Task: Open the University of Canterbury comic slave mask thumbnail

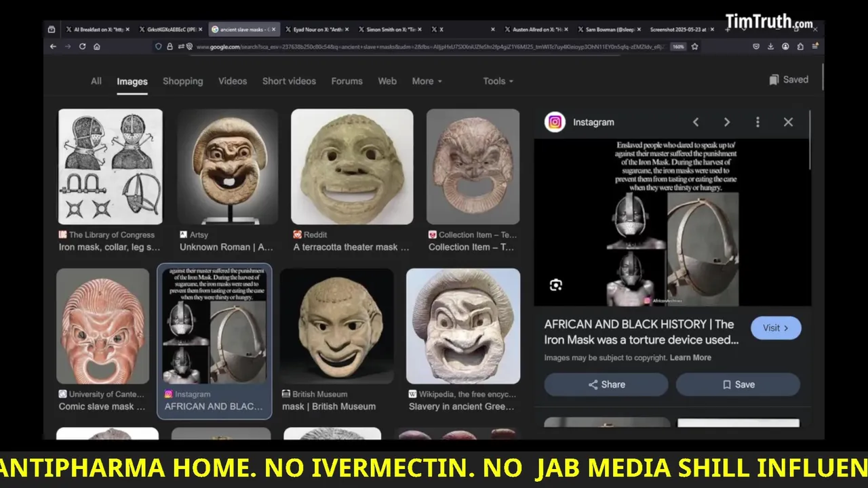Action: (x=102, y=326)
